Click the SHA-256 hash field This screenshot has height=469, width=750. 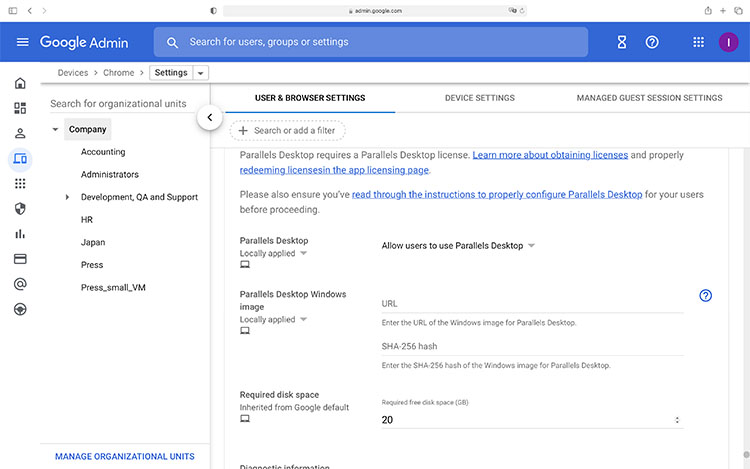(x=532, y=347)
